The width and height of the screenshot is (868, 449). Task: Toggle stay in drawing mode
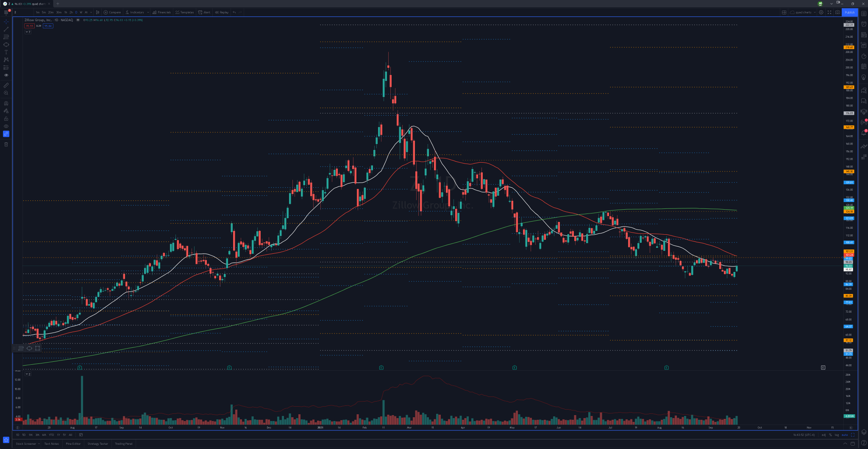click(x=6, y=111)
